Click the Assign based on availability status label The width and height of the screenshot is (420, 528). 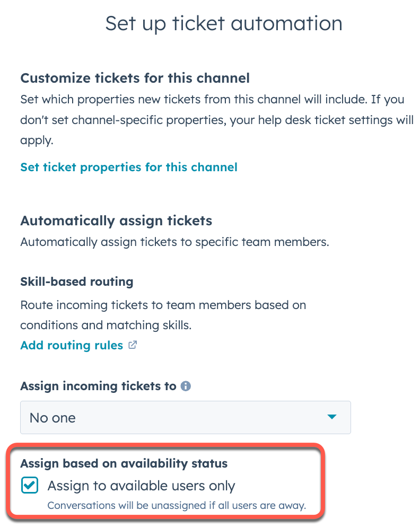124,463
